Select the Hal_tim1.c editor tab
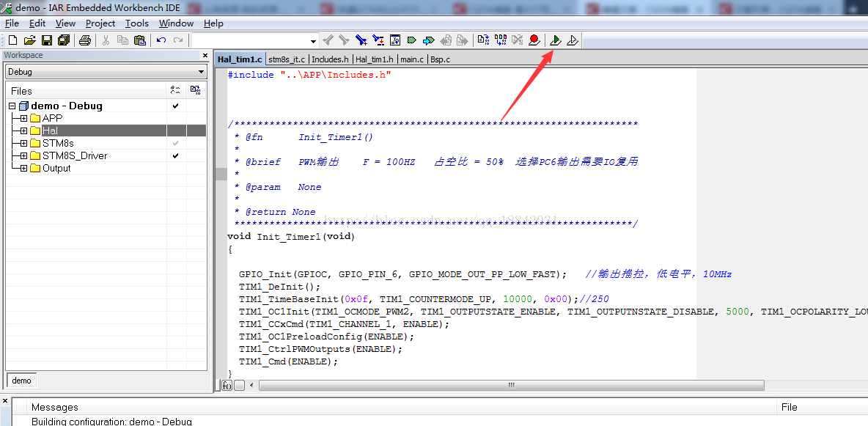 240,59
